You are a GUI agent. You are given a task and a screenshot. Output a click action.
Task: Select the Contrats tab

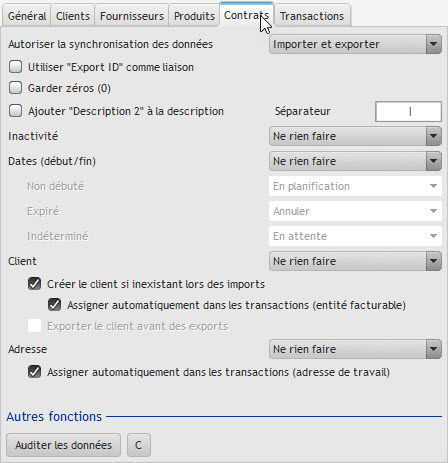click(x=246, y=15)
